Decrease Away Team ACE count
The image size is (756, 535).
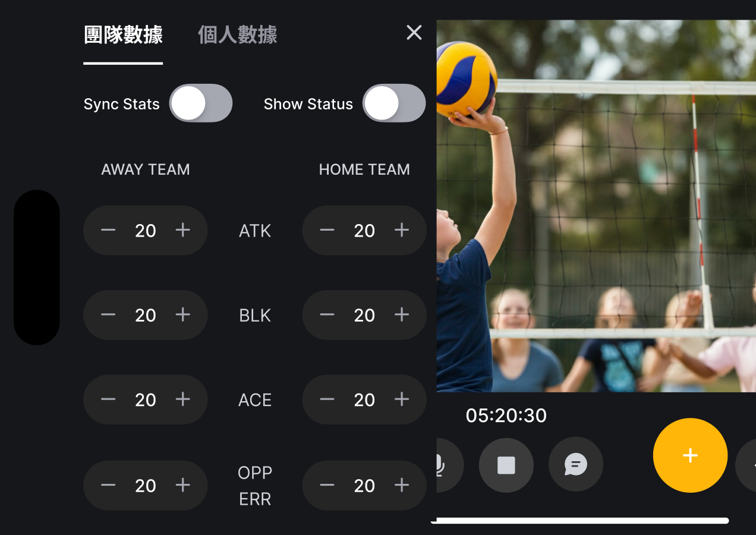pos(108,399)
